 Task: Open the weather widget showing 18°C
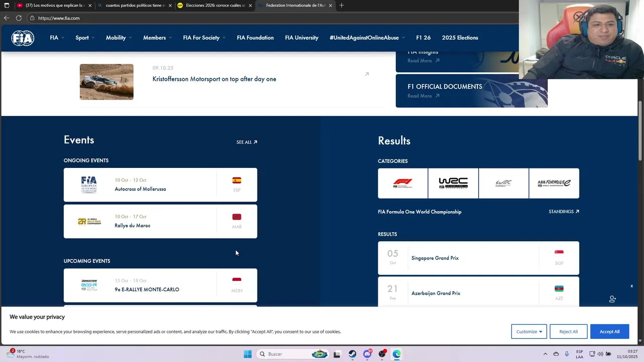coord(29,354)
